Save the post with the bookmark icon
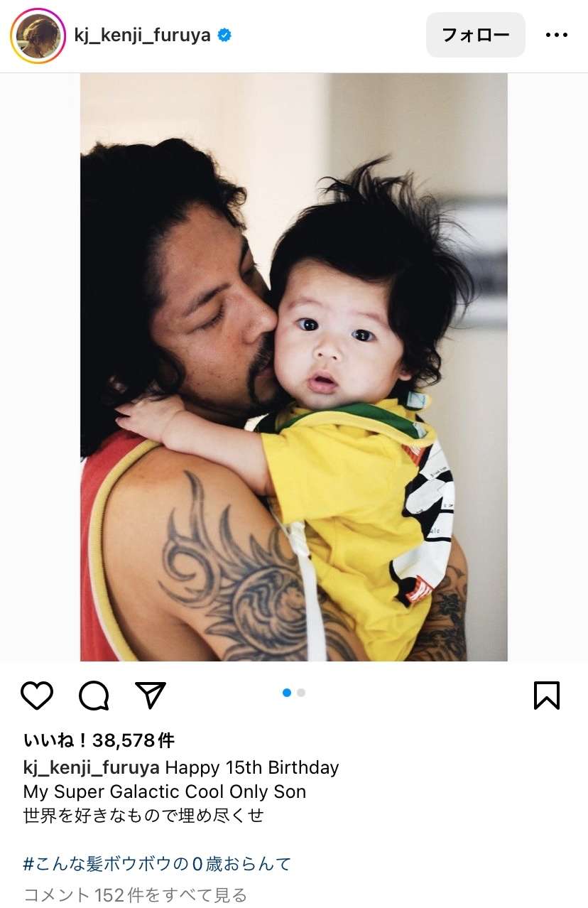 click(547, 696)
